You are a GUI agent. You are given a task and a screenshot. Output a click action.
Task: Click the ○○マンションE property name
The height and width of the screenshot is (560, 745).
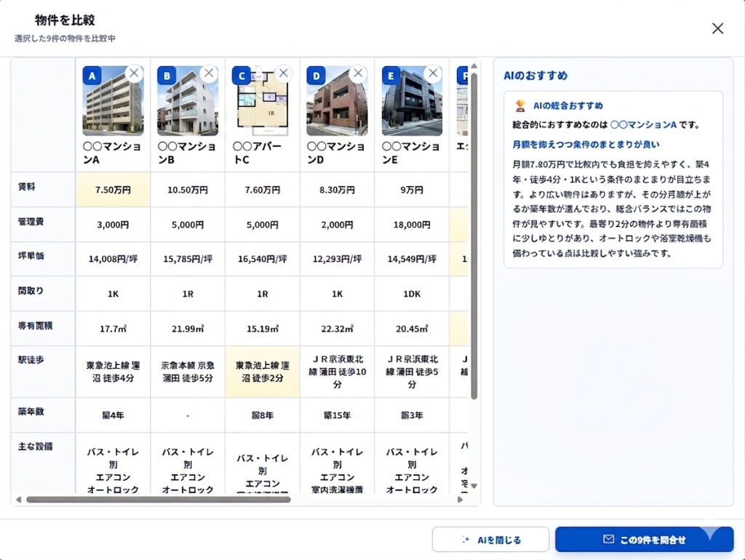point(411,153)
